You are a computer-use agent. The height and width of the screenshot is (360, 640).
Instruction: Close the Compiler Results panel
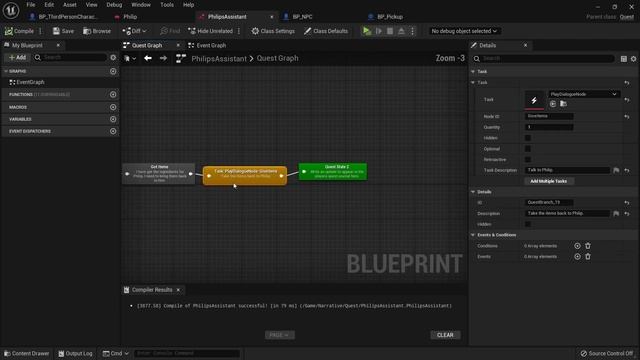(178, 290)
